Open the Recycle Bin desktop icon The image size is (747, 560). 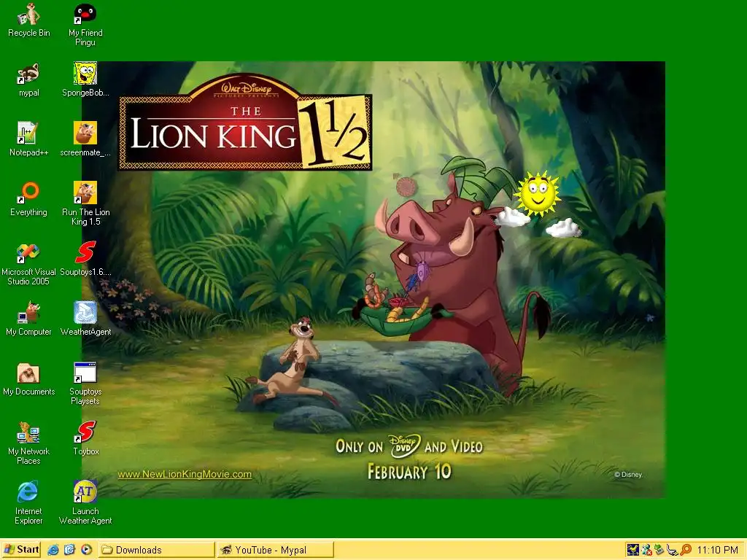(28, 20)
